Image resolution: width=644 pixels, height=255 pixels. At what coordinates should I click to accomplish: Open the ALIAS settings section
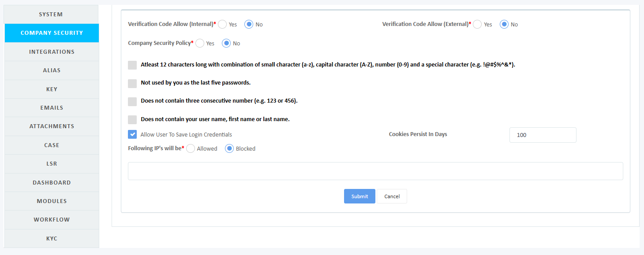coord(52,70)
